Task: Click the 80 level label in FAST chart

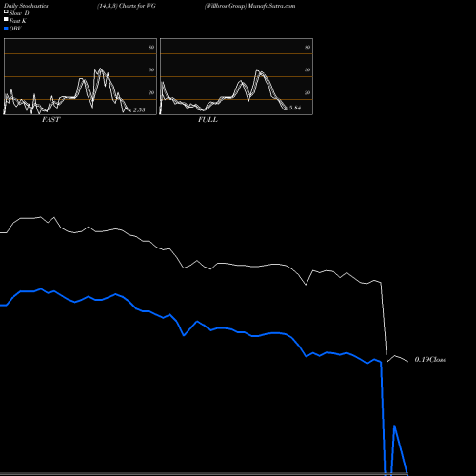Action: point(151,47)
